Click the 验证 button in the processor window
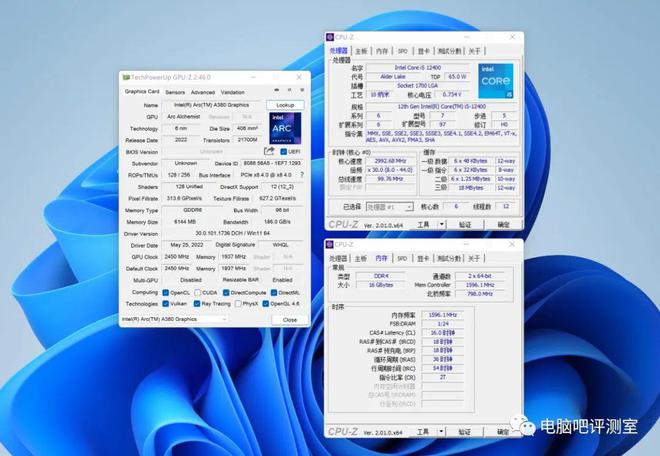This screenshot has height=456, width=660. click(x=464, y=225)
